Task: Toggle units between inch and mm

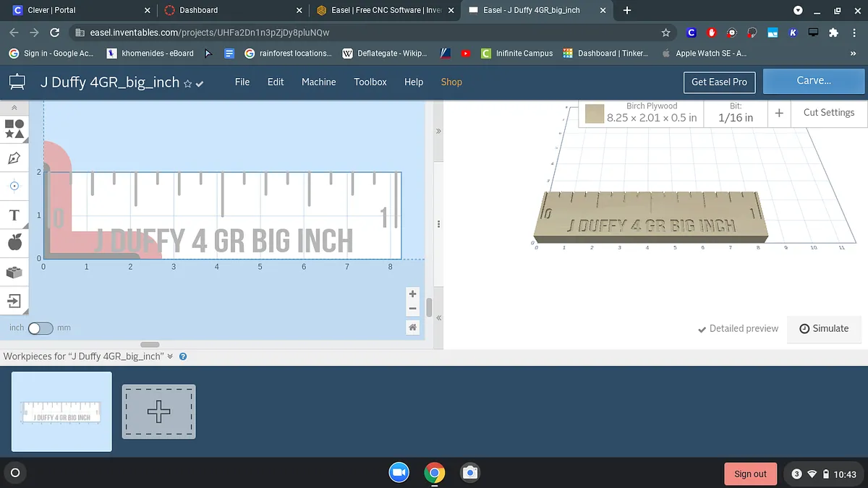Action: 41,328
